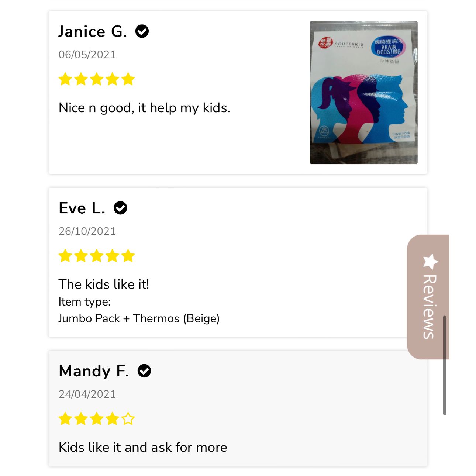Select the text 'Nice n good, it help my kids.'

[x=144, y=108]
